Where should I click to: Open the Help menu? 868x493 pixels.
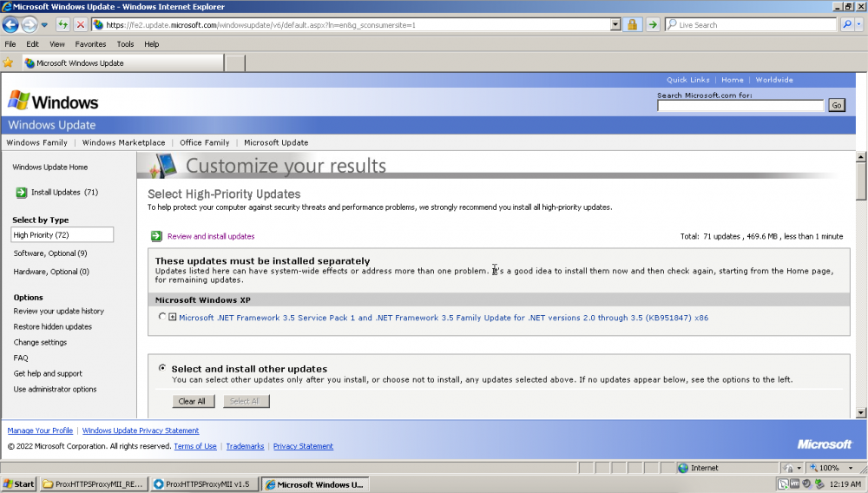pos(152,44)
